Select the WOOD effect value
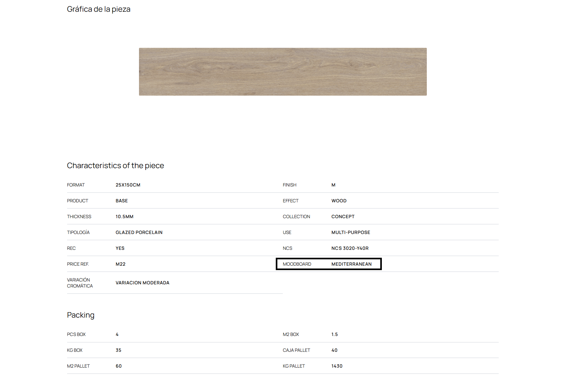This screenshot has height=392, width=562. tap(339, 201)
